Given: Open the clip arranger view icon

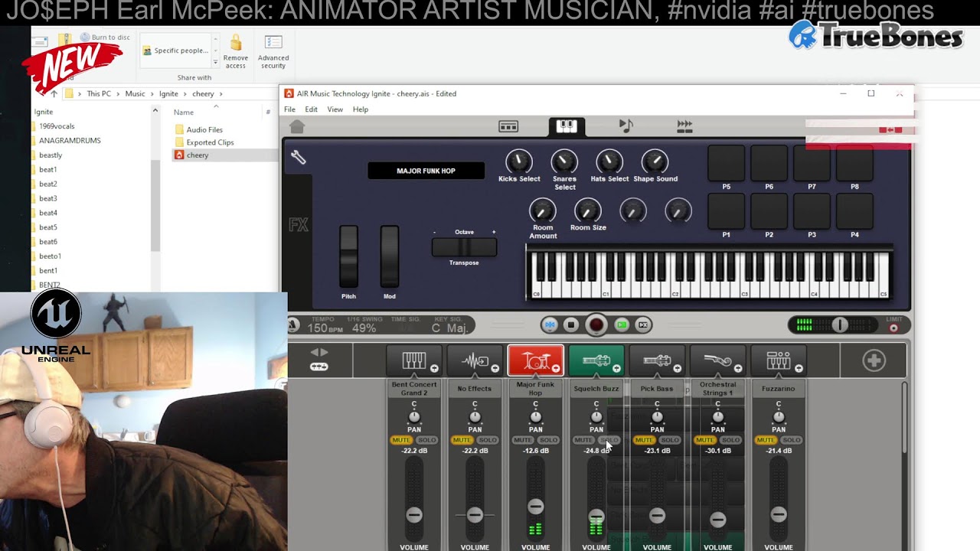Looking at the screenshot, I should (x=508, y=126).
